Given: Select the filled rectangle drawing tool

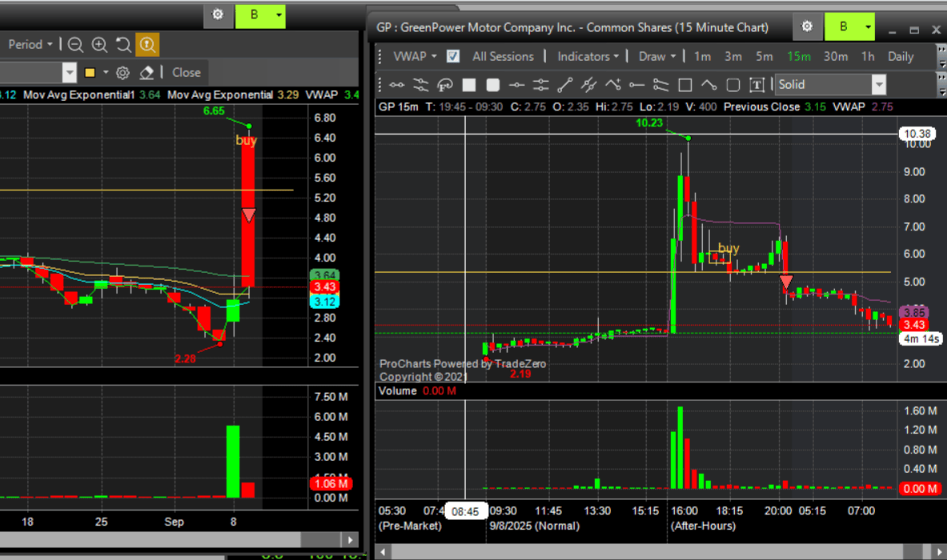Looking at the screenshot, I should [x=468, y=85].
